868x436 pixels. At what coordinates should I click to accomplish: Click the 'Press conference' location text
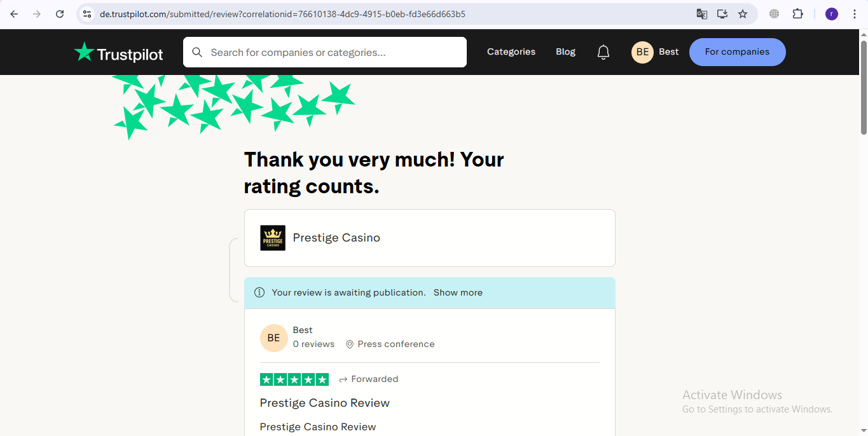click(396, 344)
